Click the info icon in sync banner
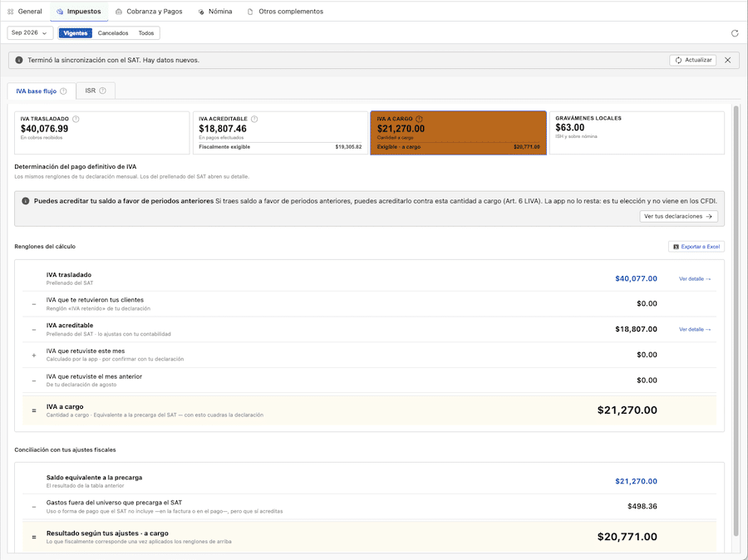The image size is (748, 560). [x=19, y=60]
